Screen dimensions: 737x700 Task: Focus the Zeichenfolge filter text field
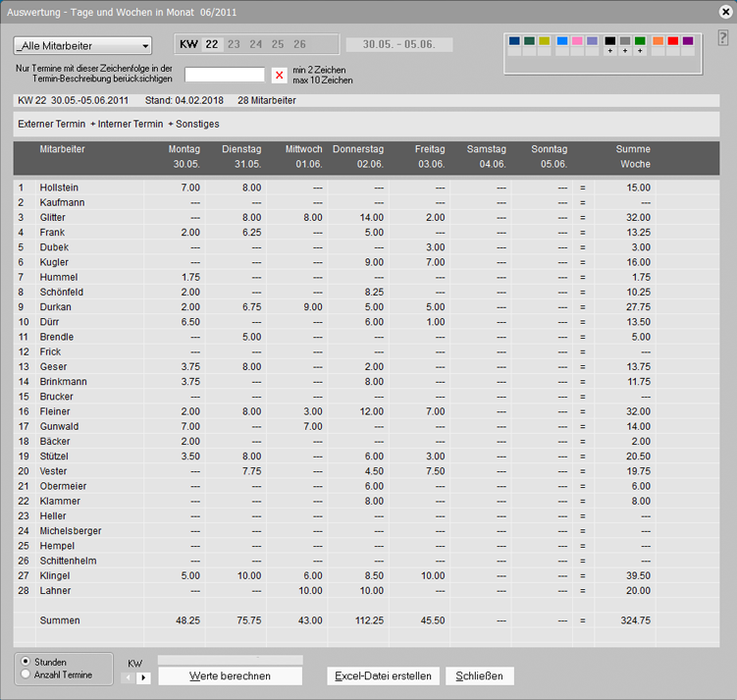pos(225,75)
